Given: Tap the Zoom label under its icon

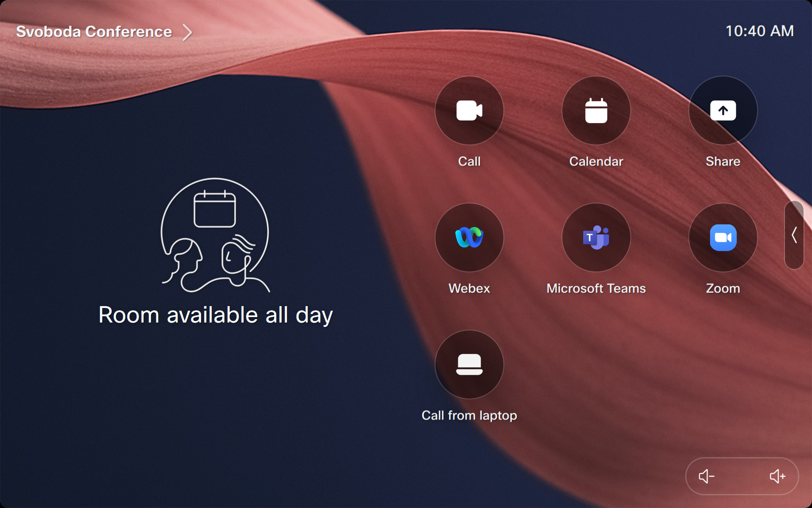Looking at the screenshot, I should coord(723,288).
